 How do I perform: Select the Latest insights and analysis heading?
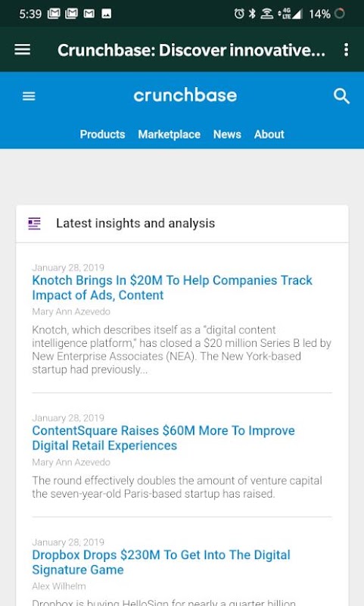[135, 223]
